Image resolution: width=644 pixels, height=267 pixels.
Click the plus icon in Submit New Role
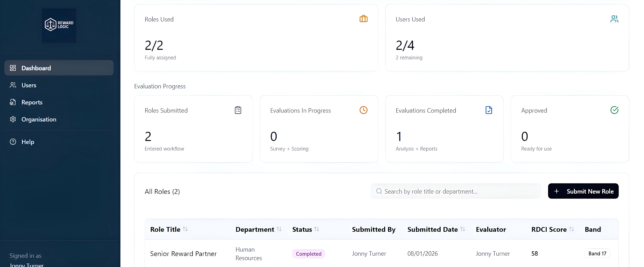(x=556, y=191)
